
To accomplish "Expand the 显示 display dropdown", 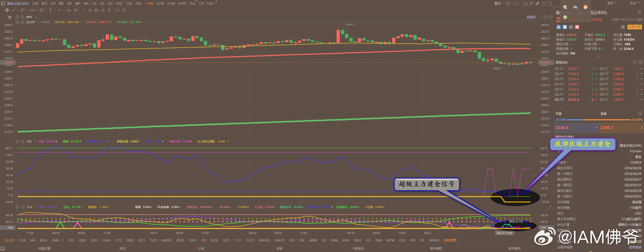I will pyautogui.click(x=499, y=4).
